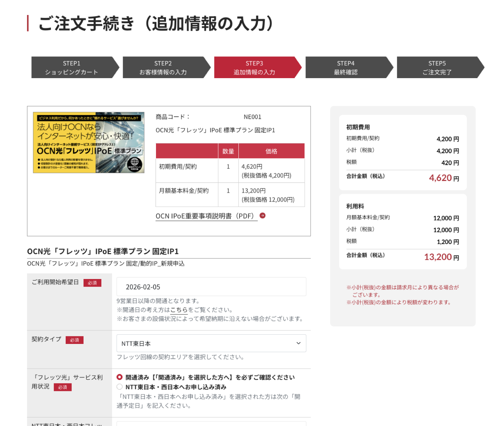Click the highlighted STEP3 追加情報の入力 step
The image size is (504, 426).
pos(254,67)
